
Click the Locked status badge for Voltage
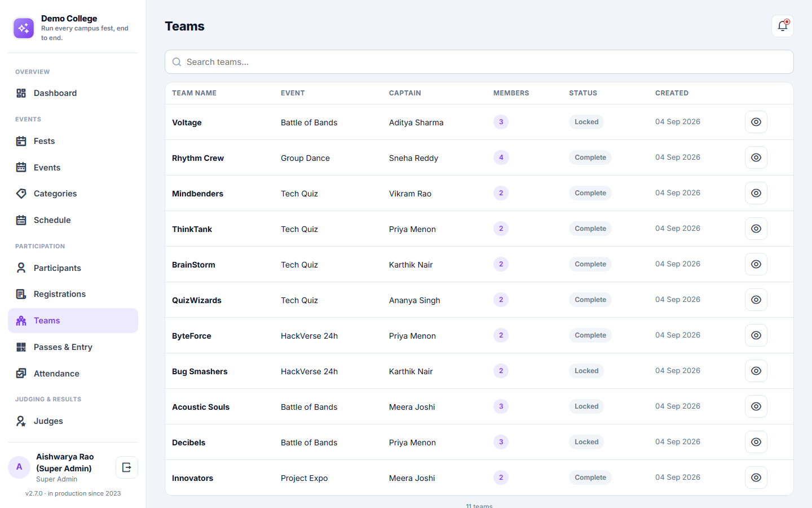(586, 122)
